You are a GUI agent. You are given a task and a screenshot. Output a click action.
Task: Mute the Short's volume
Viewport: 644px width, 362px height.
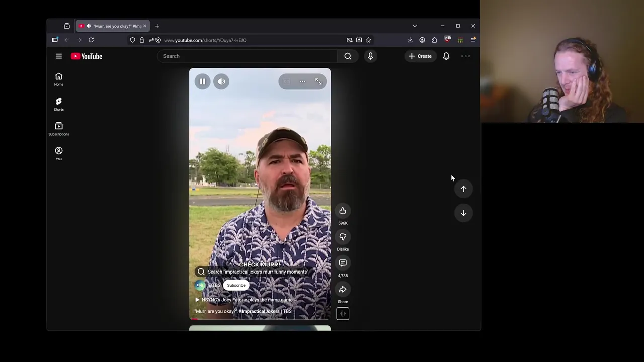point(221,81)
